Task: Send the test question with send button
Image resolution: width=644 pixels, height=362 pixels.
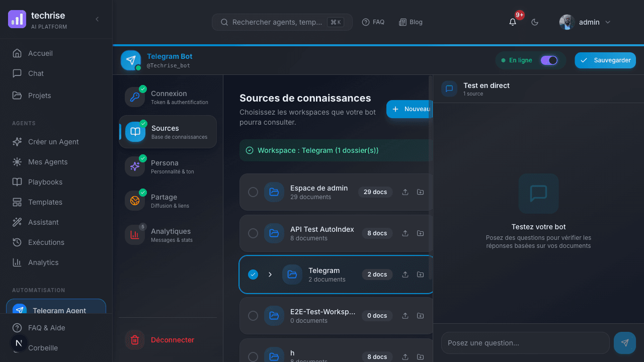Action: [x=625, y=343]
